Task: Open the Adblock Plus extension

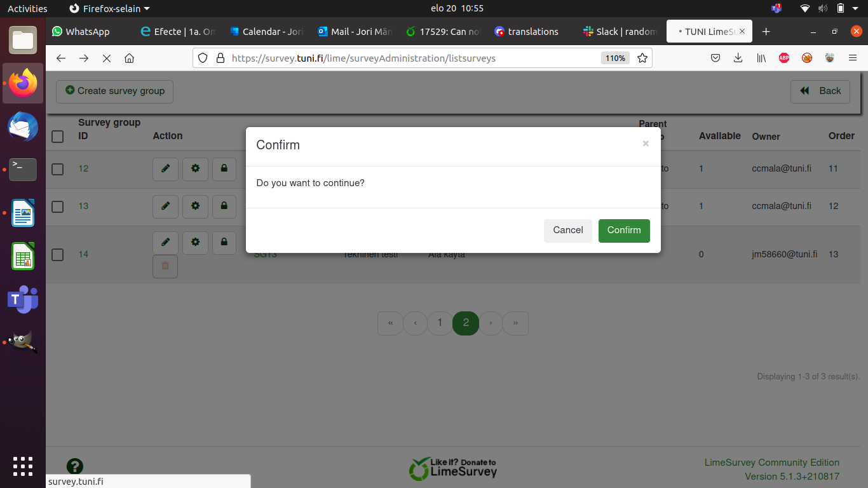Action: tap(784, 58)
